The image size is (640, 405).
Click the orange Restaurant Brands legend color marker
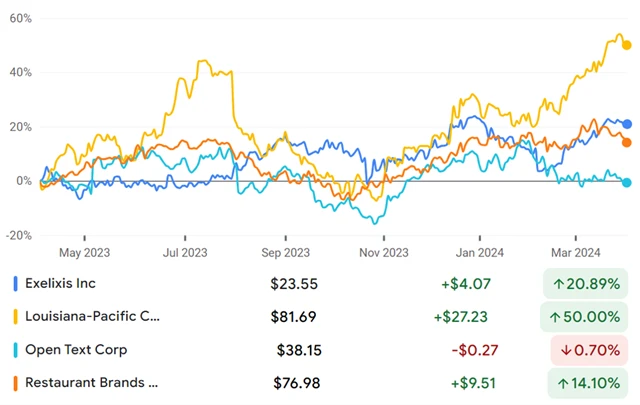click(14, 383)
